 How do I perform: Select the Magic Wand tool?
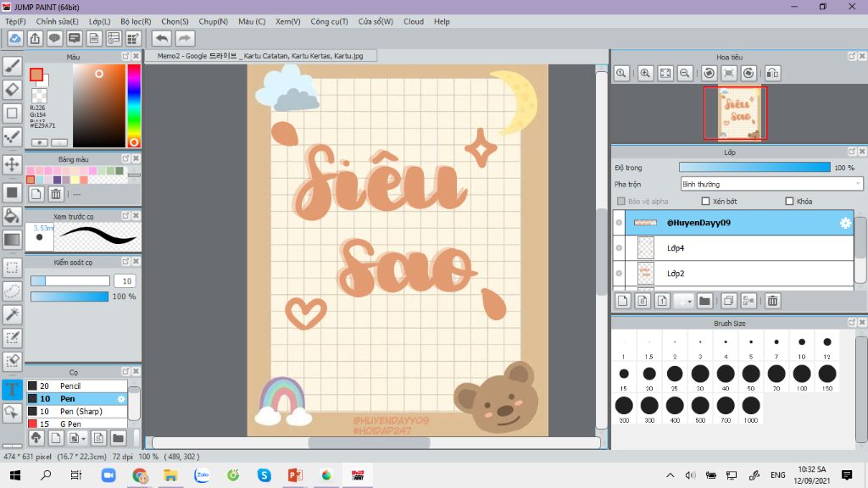point(12,314)
